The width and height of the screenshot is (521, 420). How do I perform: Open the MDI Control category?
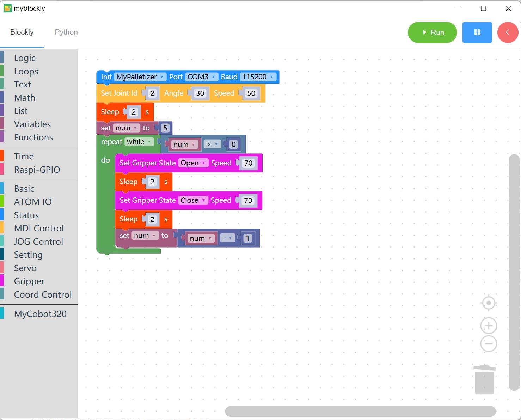point(39,228)
